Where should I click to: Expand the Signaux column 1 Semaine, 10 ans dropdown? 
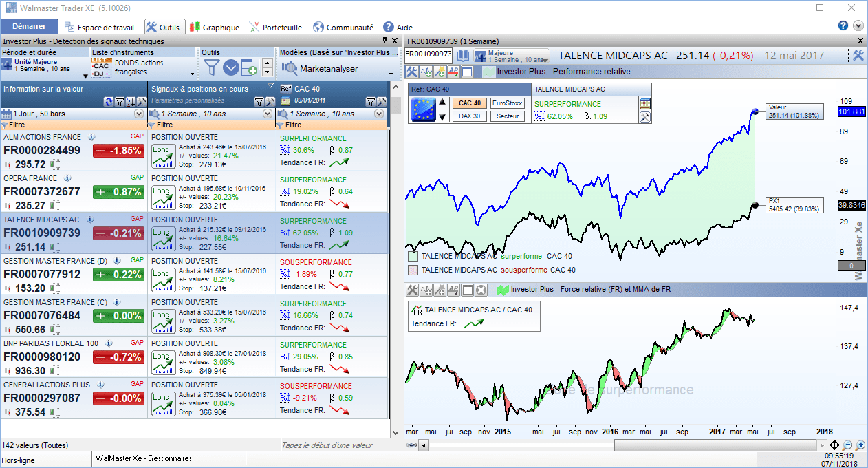(268, 114)
